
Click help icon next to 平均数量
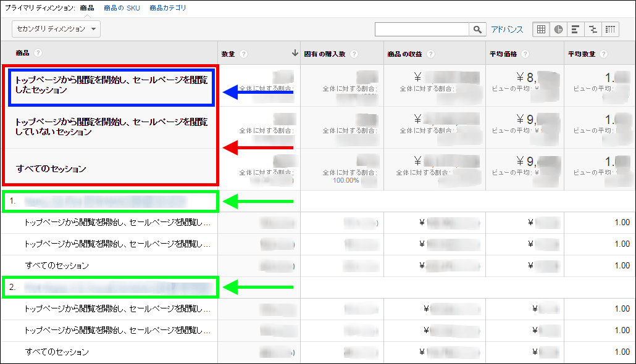click(603, 54)
